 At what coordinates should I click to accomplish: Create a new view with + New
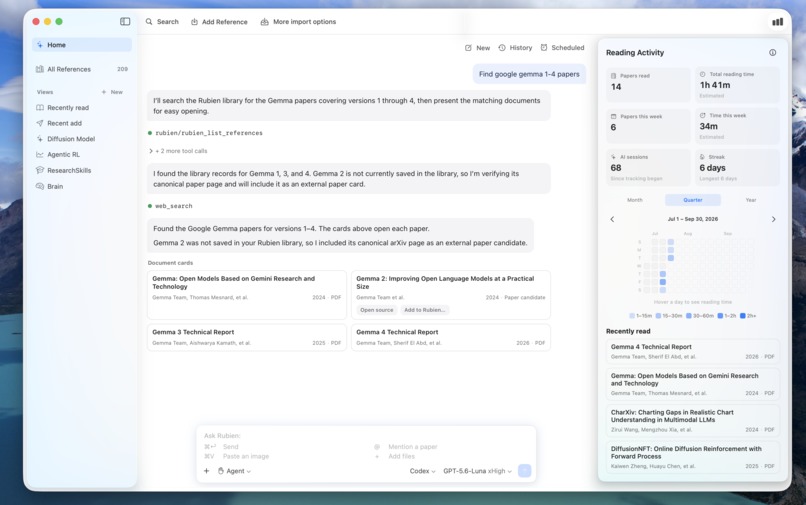112,92
